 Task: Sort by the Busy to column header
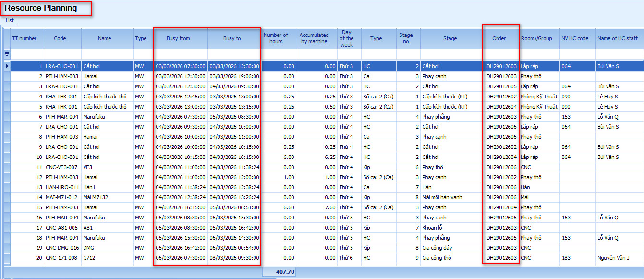point(232,38)
